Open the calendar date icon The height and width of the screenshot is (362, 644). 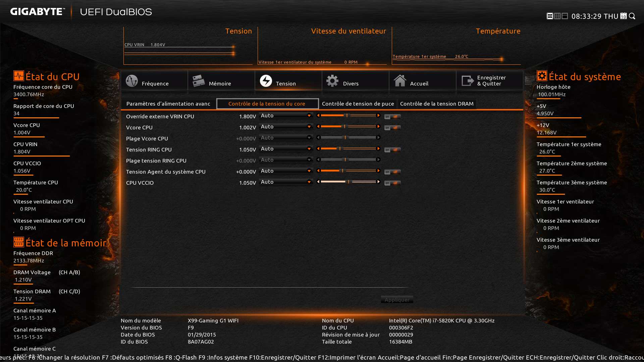[x=624, y=16]
